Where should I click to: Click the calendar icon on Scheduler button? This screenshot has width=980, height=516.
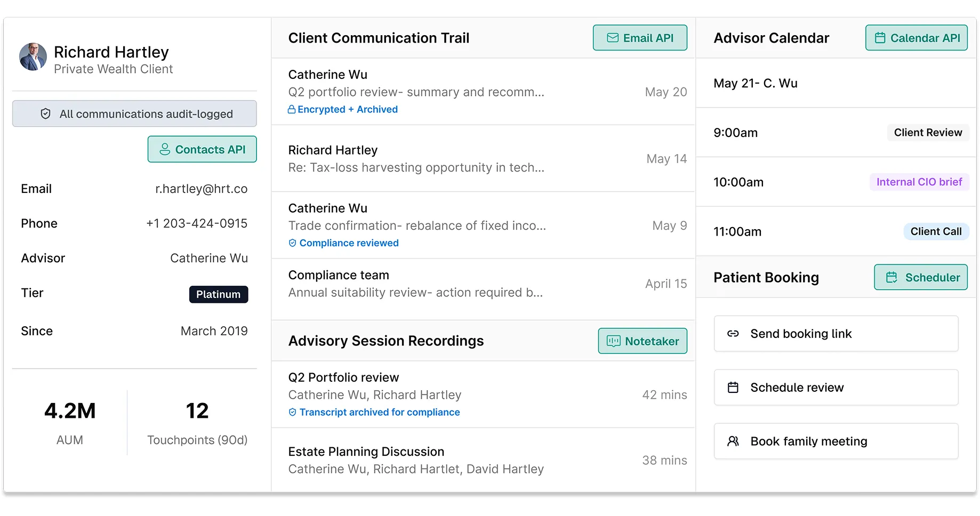coord(891,277)
